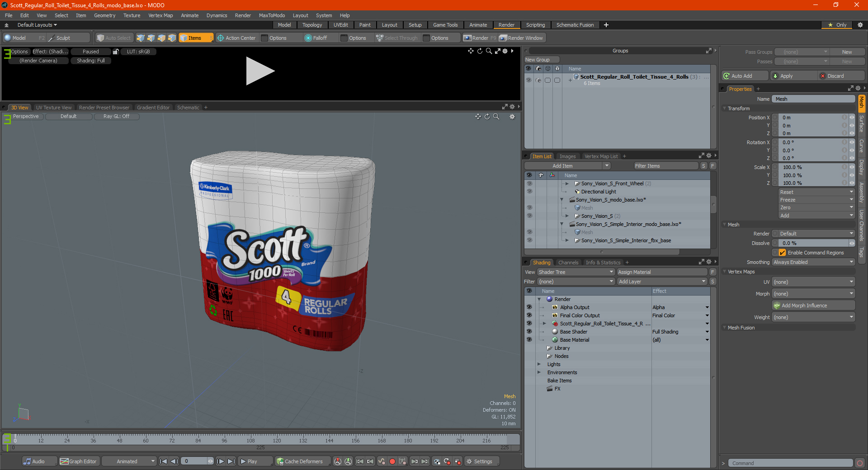Add a new layout tab with plus icon
868x470 pixels.
pos(606,25)
